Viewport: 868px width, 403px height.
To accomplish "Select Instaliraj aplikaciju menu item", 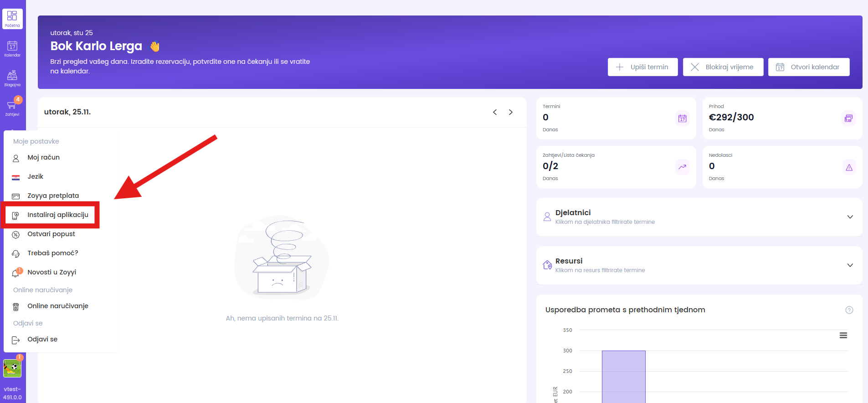I will pos(57,215).
